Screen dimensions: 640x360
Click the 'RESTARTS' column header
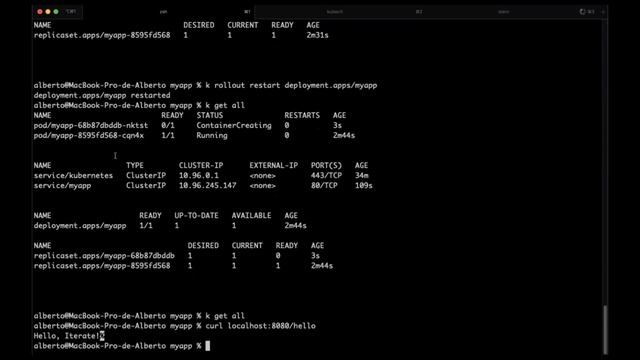[302, 116]
